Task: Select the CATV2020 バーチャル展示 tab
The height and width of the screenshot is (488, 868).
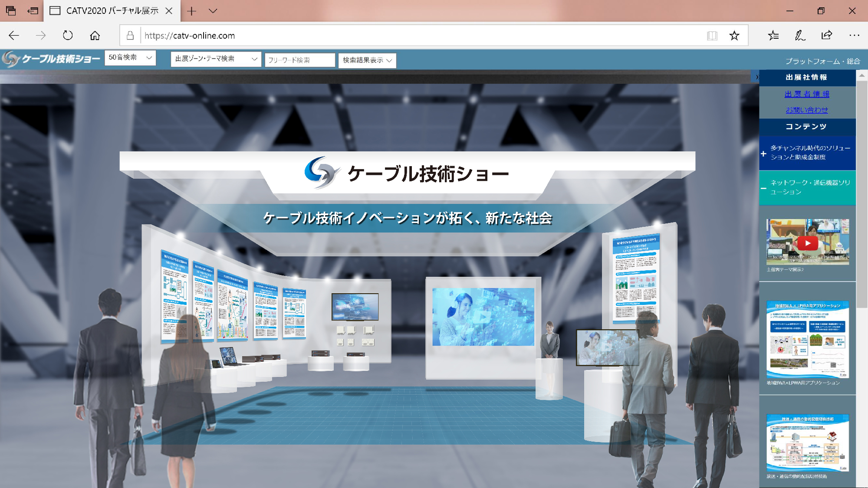Action: (111, 11)
